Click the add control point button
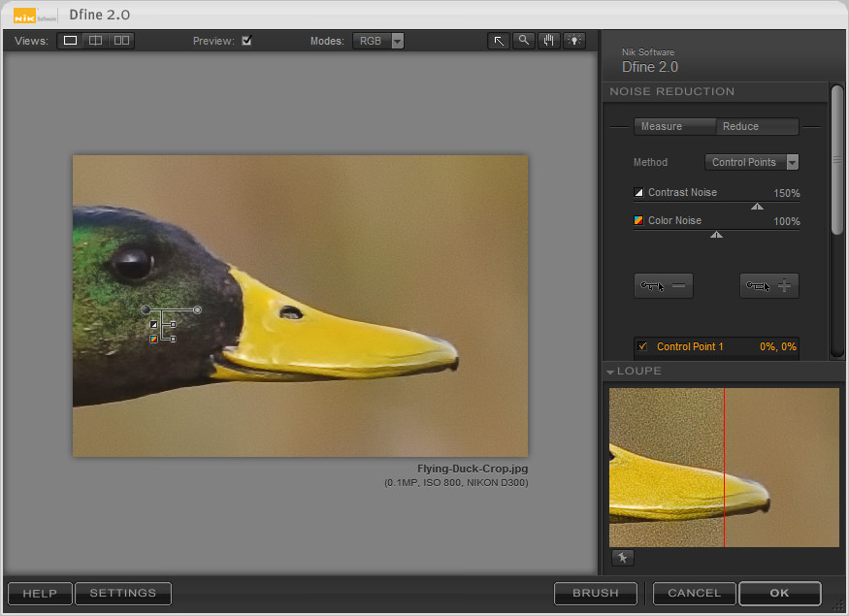The height and width of the screenshot is (616, 849). pyautogui.click(x=768, y=285)
